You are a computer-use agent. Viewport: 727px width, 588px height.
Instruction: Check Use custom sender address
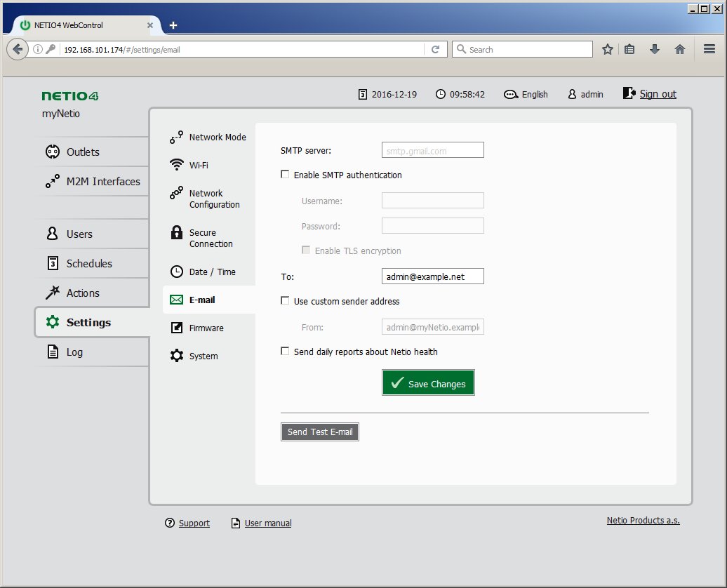pos(285,301)
